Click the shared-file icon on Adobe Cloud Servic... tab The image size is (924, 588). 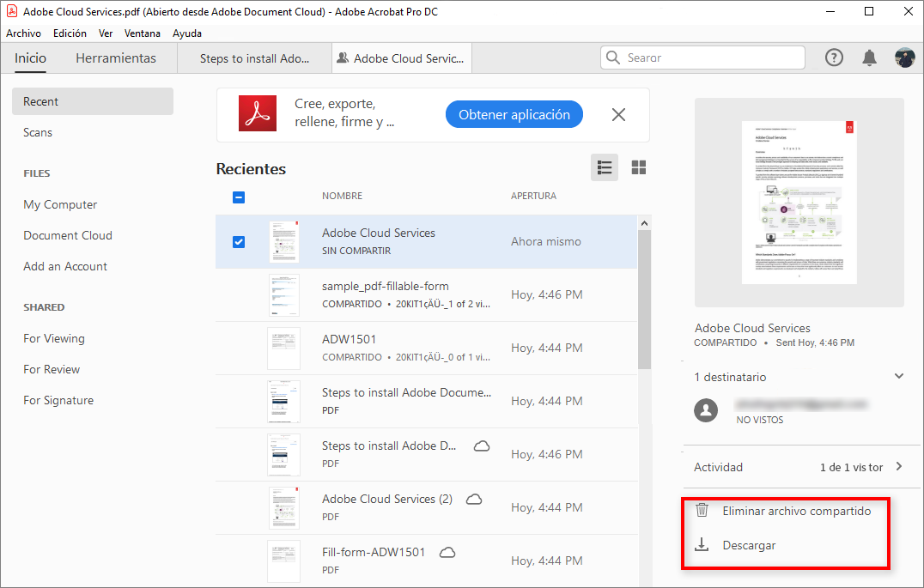343,58
